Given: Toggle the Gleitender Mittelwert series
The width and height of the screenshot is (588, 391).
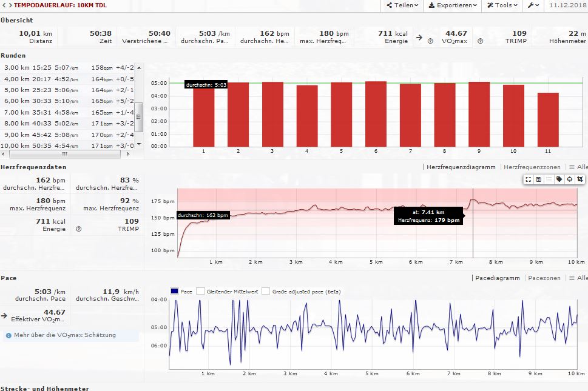Looking at the screenshot, I should tap(201, 292).
